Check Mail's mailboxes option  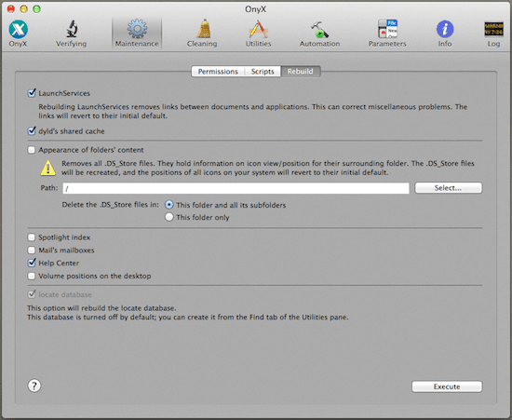[x=32, y=251]
